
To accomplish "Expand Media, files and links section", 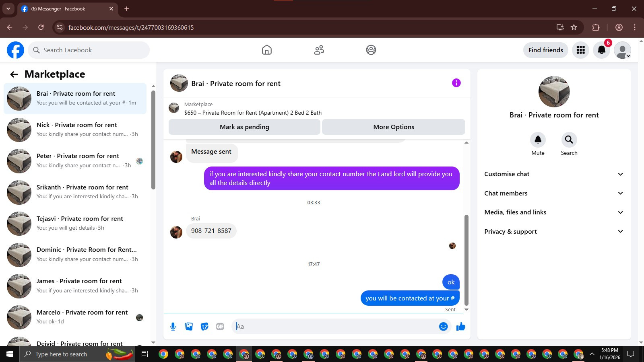I will [x=554, y=212].
